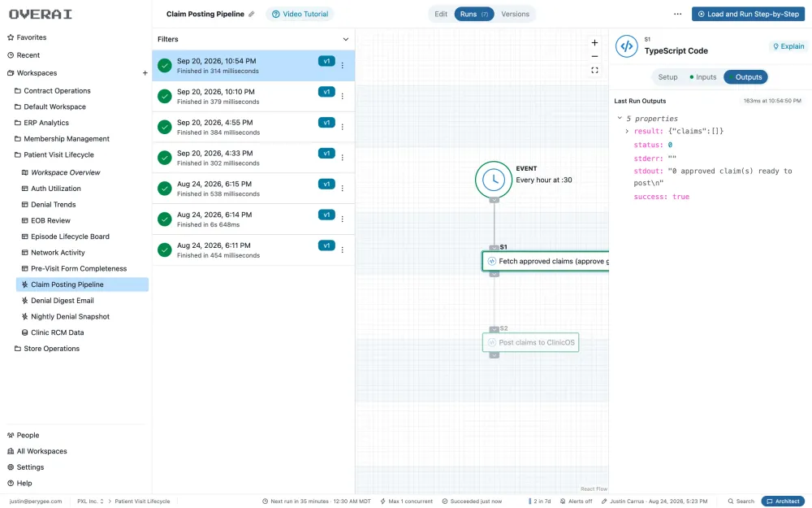Click the green success check for Aug 24, 6:11 PM
The image size is (812, 508).
165,250
